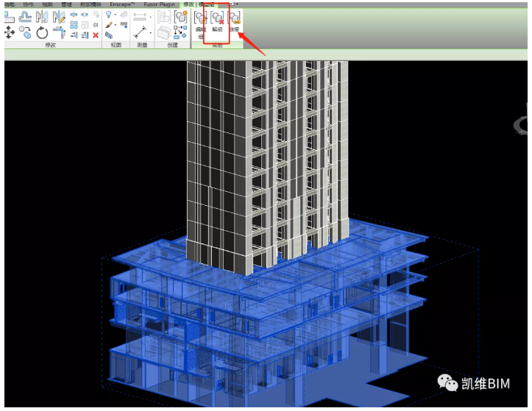This screenshot has width=532, height=411.
Task: Click the Create Parts icon
Action: [x=164, y=32]
